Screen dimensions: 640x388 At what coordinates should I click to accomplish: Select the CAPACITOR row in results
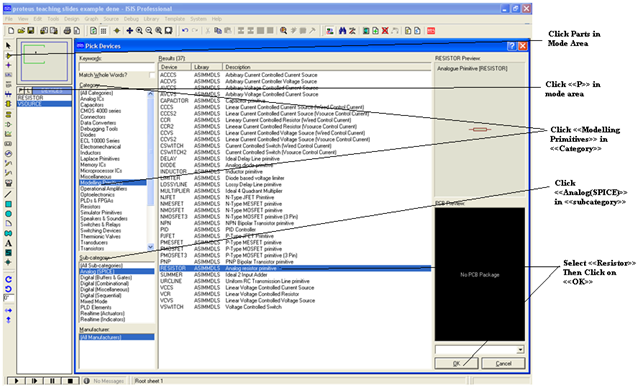pos(295,100)
